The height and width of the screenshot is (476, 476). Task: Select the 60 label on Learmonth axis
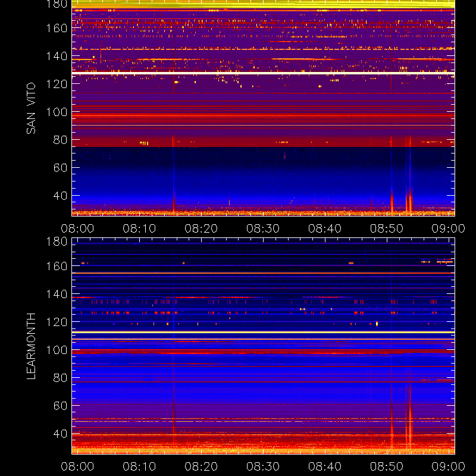[x=60, y=406]
